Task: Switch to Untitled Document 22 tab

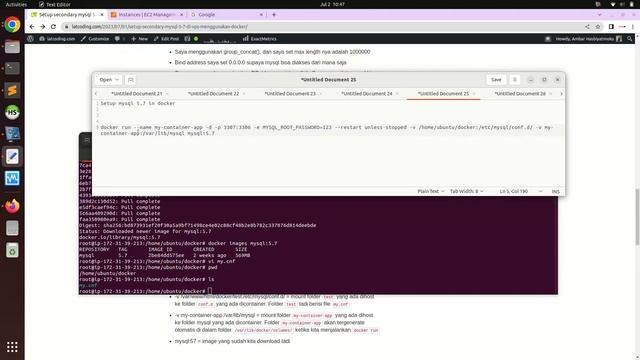Action: (213, 94)
